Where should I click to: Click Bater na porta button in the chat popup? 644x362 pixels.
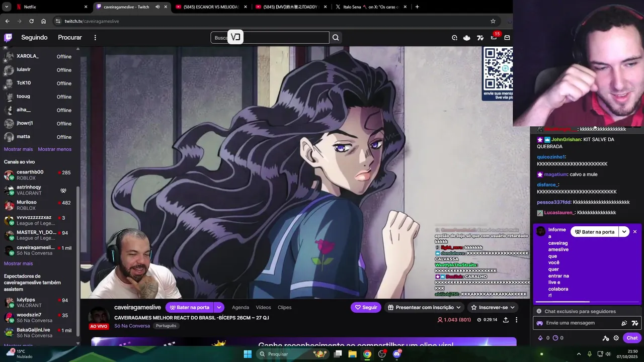coord(595,232)
